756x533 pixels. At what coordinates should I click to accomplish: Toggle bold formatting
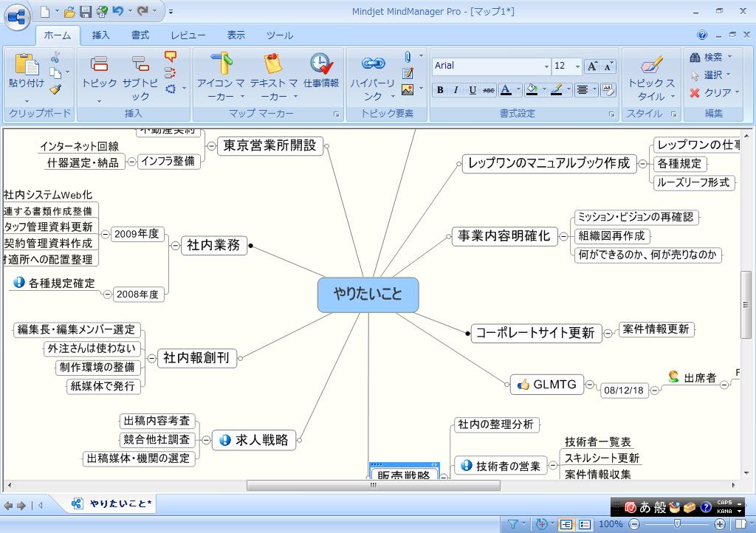[x=440, y=90]
